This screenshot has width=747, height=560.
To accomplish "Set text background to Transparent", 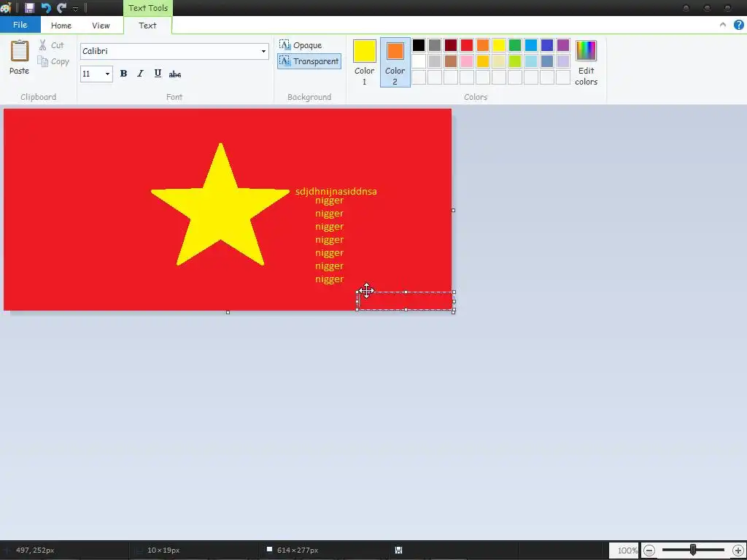I will [x=309, y=61].
